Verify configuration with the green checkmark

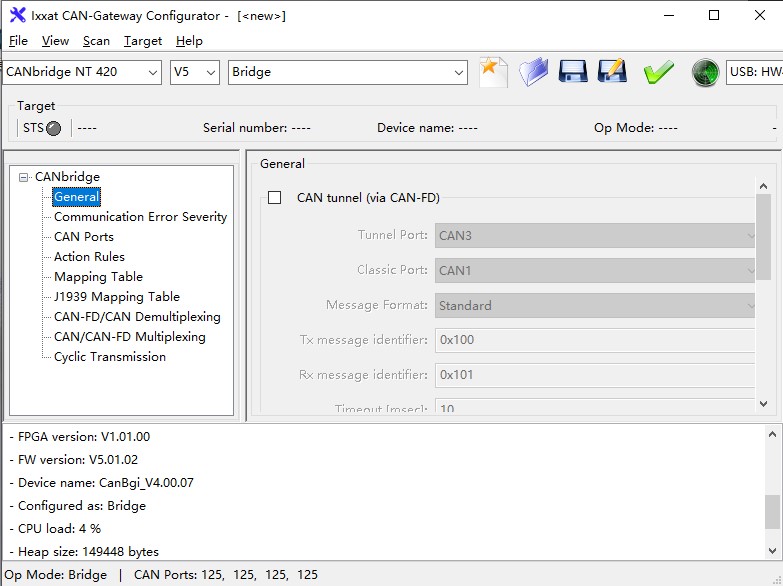click(x=659, y=72)
